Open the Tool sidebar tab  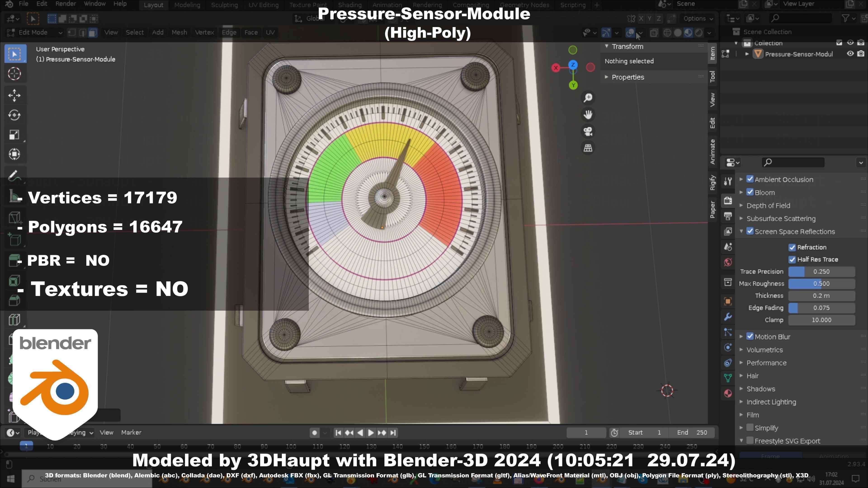coord(712,76)
